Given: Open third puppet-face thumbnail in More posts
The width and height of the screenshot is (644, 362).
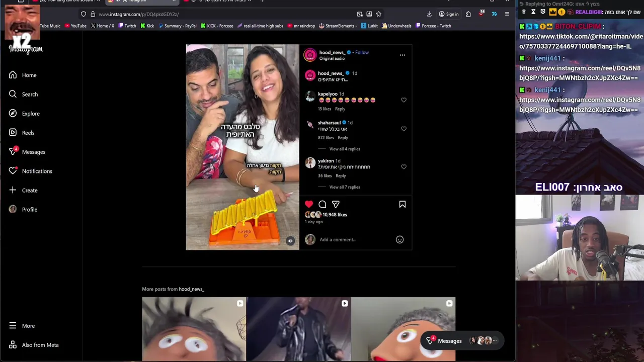Looking at the screenshot, I should pos(404,329).
